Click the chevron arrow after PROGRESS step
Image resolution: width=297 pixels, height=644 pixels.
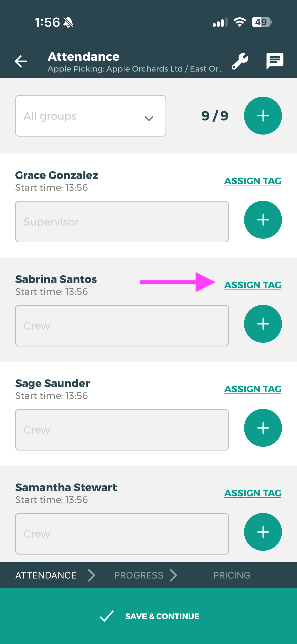tap(173, 575)
